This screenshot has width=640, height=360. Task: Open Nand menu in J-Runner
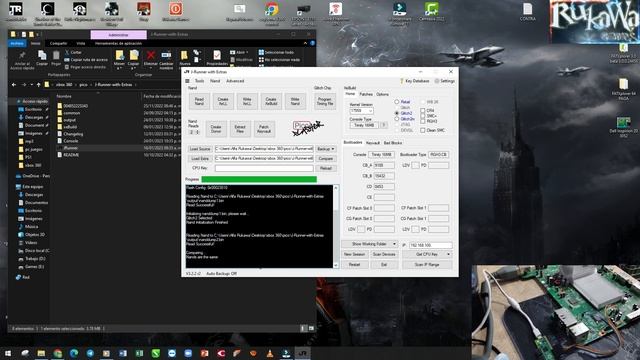coord(215,81)
